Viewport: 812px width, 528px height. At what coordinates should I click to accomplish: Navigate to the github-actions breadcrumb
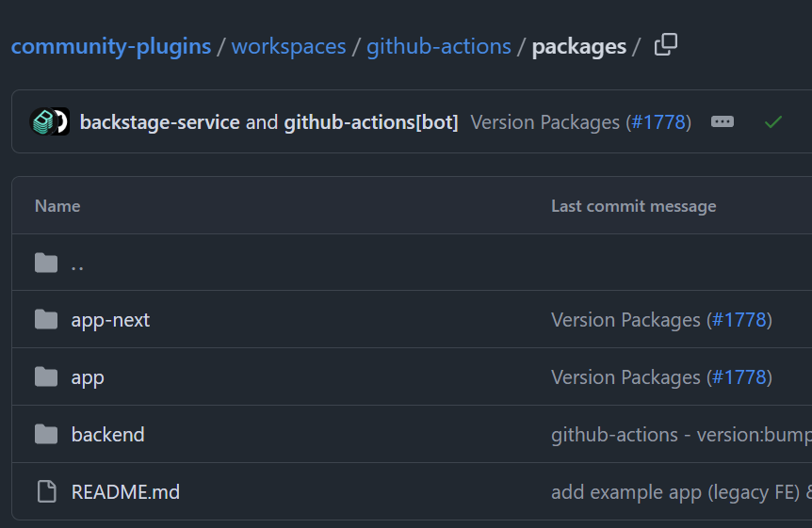tap(439, 46)
